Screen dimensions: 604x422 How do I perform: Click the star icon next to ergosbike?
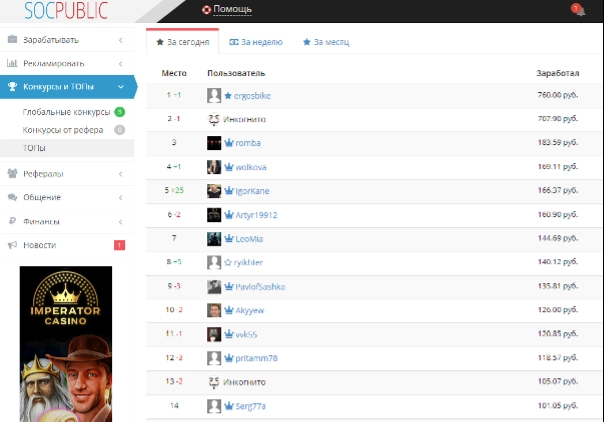pos(228,95)
